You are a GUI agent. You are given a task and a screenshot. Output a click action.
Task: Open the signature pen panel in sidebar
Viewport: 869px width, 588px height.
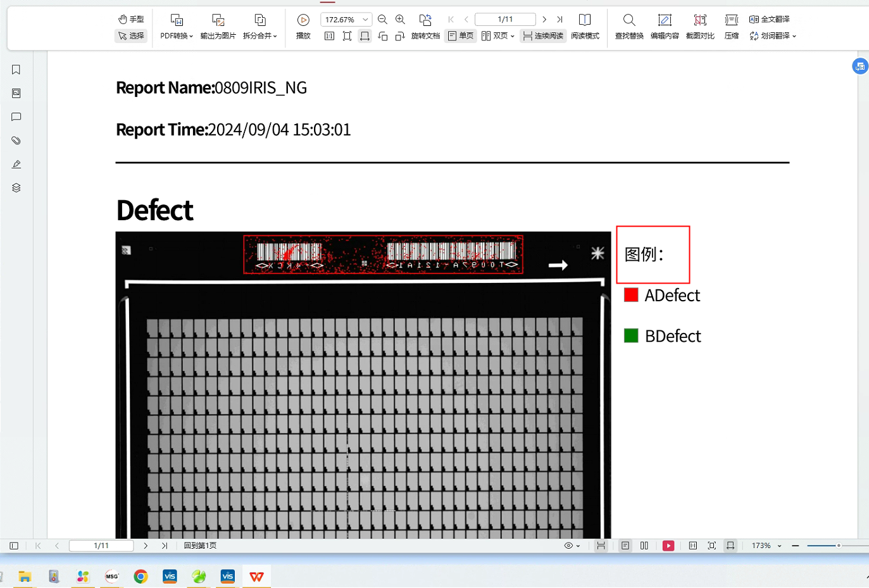(x=16, y=165)
